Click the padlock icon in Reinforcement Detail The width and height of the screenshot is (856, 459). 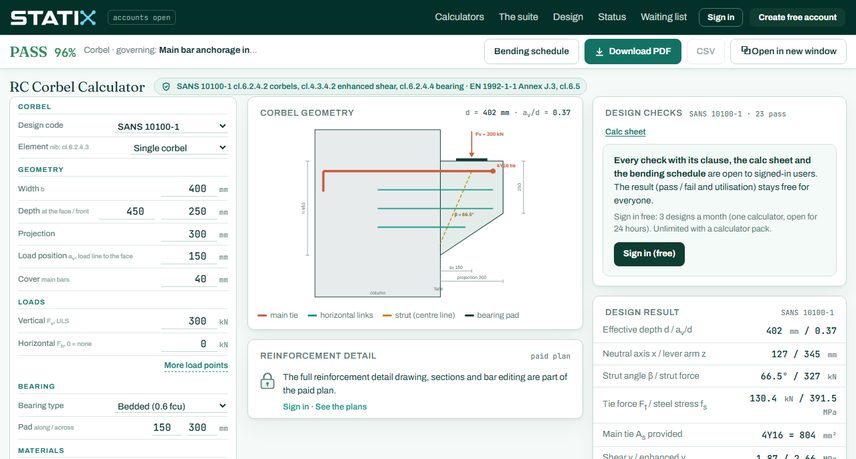click(x=268, y=381)
